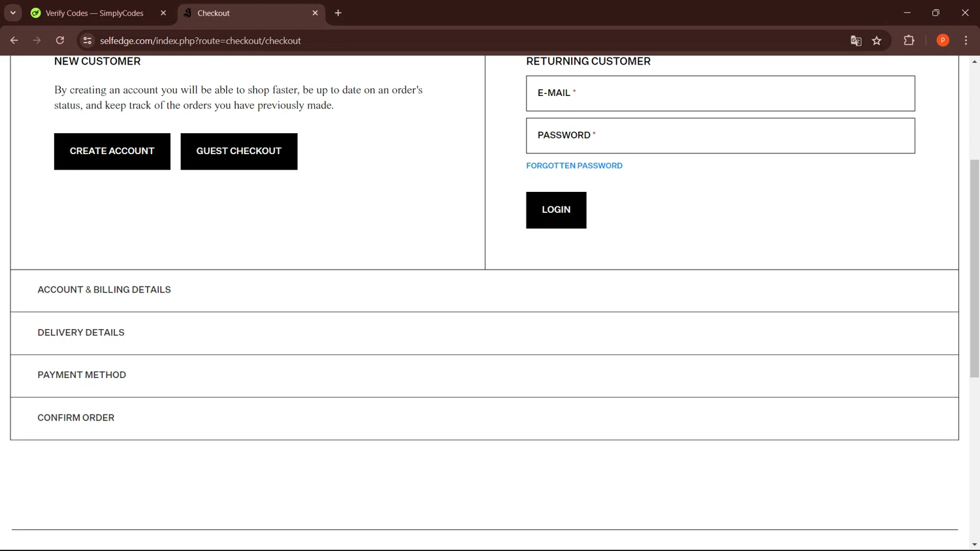
Task: Restore down the browser window
Action: 936,13
